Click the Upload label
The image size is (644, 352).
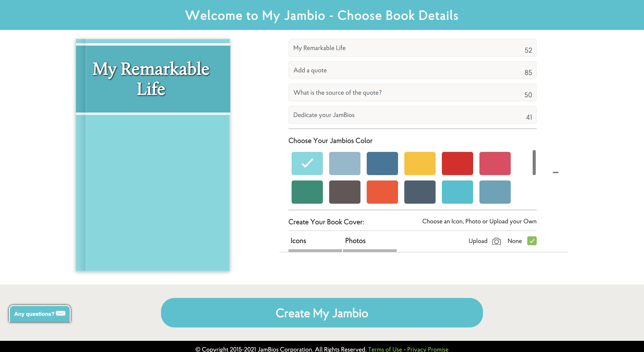click(478, 241)
